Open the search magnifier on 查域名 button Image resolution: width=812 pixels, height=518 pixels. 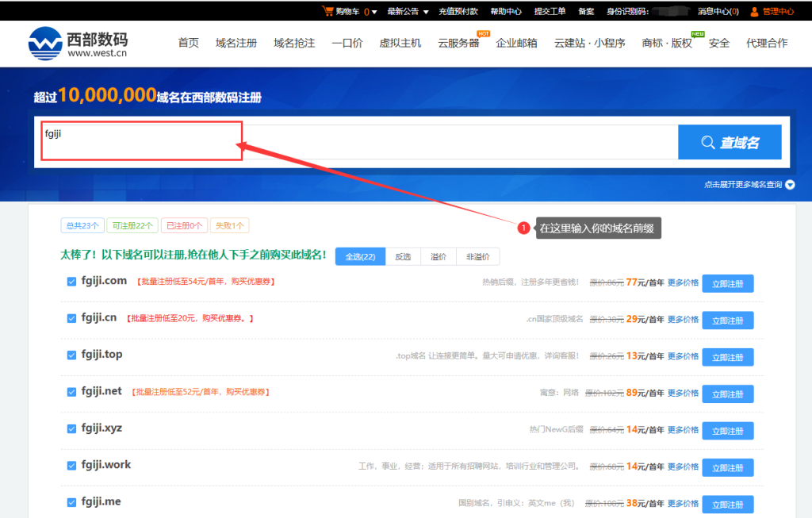coord(707,141)
